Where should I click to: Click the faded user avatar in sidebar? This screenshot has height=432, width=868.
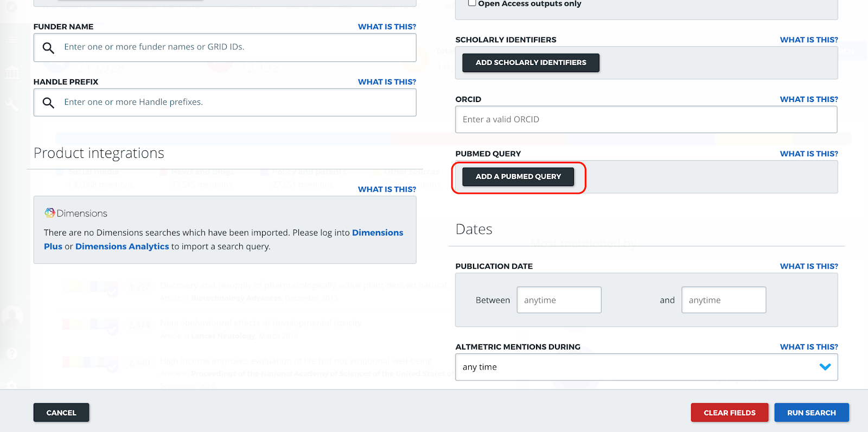pyautogui.click(x=12, y=316)
